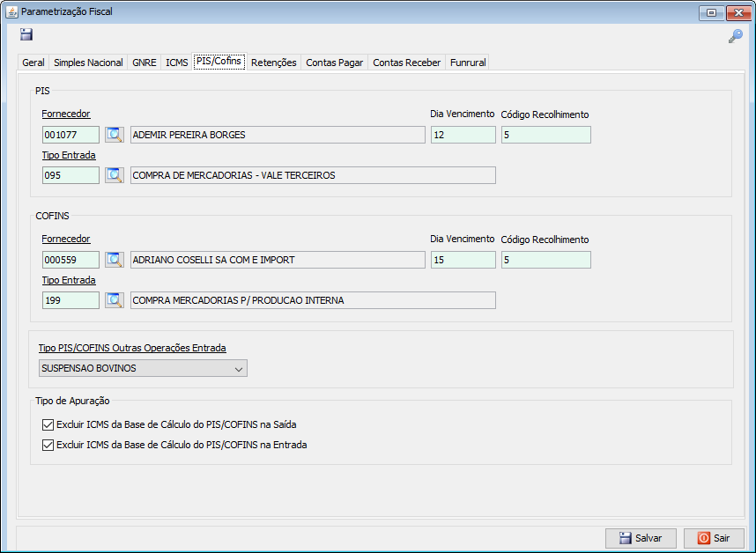Uncheck Excluir ICMS do PIS/COFINS na Saída
The height and width of the screenshot is (553, 756).
48,424
